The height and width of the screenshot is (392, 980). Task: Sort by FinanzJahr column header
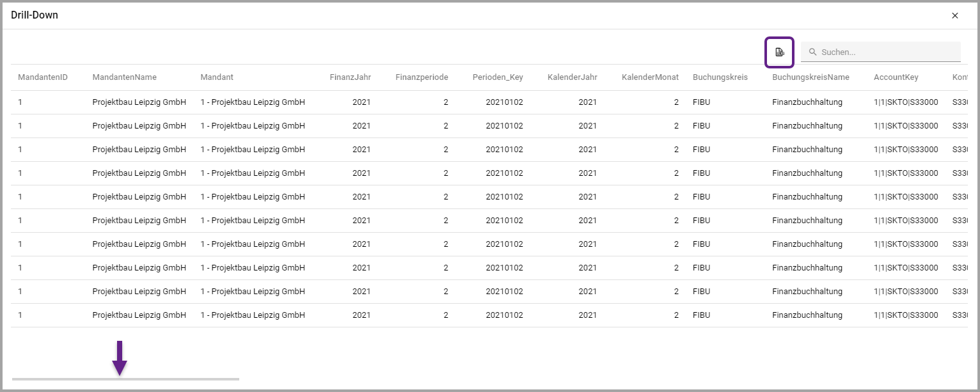[350, 77]
